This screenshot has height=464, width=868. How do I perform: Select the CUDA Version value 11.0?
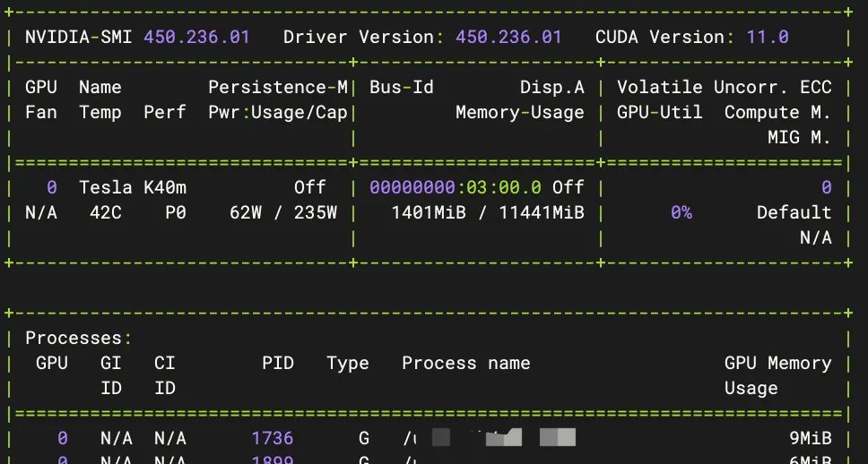pos(767,37)
